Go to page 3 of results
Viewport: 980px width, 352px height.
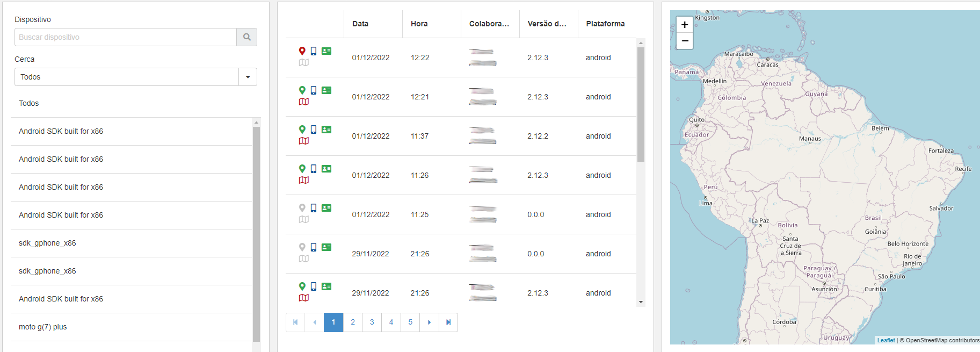click(x=372, y=322)
